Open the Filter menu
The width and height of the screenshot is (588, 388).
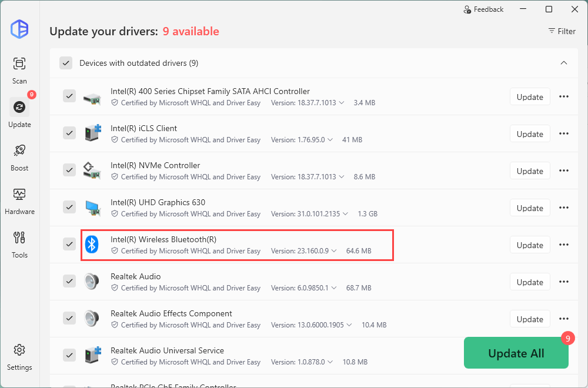pos(562,31)
